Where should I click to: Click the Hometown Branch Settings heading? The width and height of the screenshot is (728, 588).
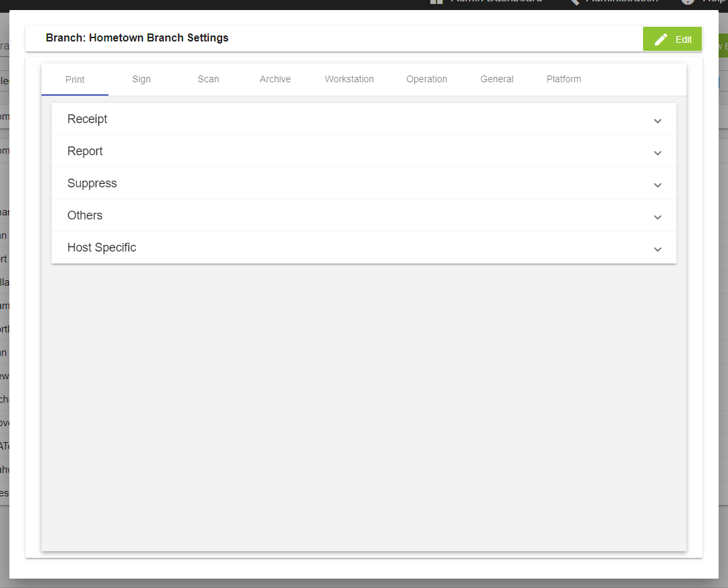click(x=137, y=38)
